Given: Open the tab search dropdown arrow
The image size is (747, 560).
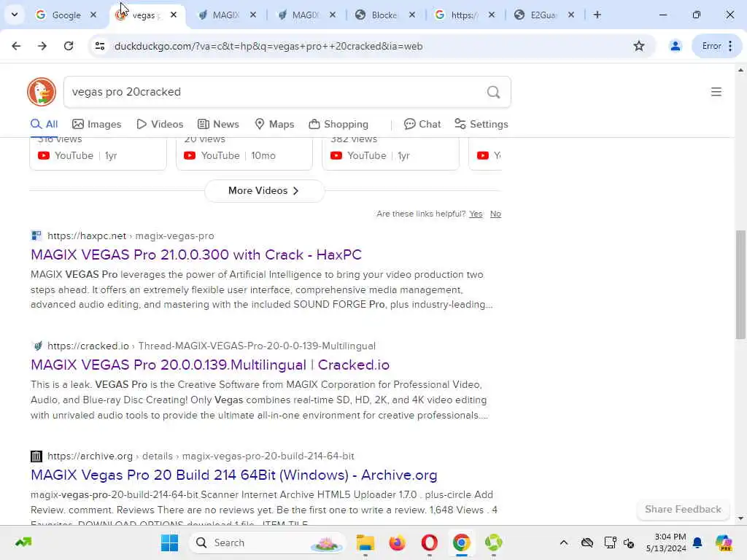Looking at the screenshot, I should pyautogui.click(x=15, y=15).
